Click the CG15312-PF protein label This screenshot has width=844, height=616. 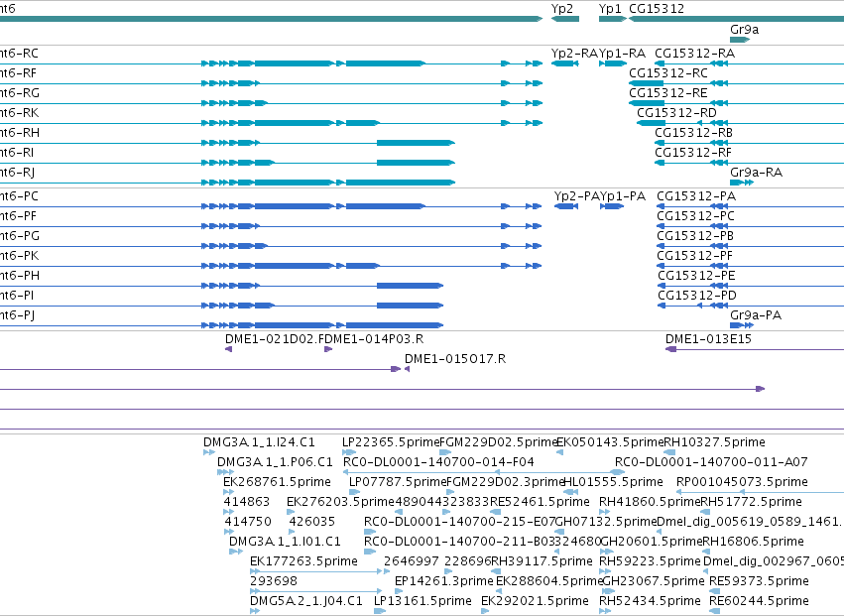694,256
